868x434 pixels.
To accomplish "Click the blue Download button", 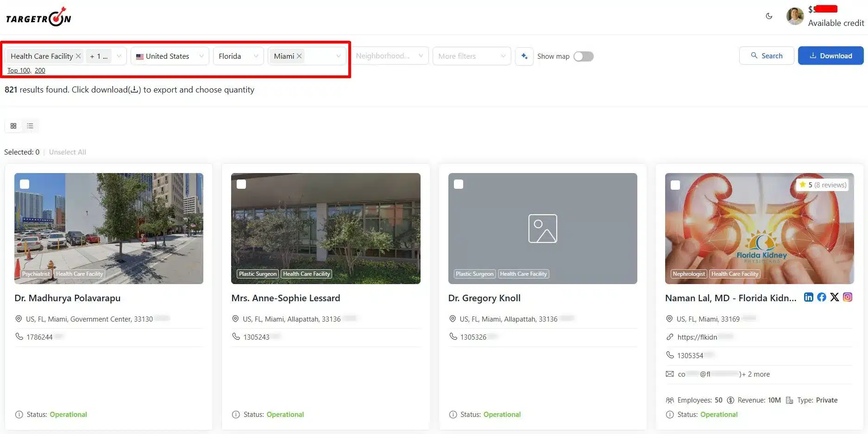I will coord(830,56).
